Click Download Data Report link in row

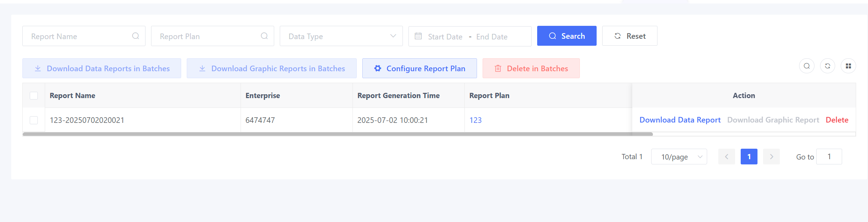click(x=680, y=120)
